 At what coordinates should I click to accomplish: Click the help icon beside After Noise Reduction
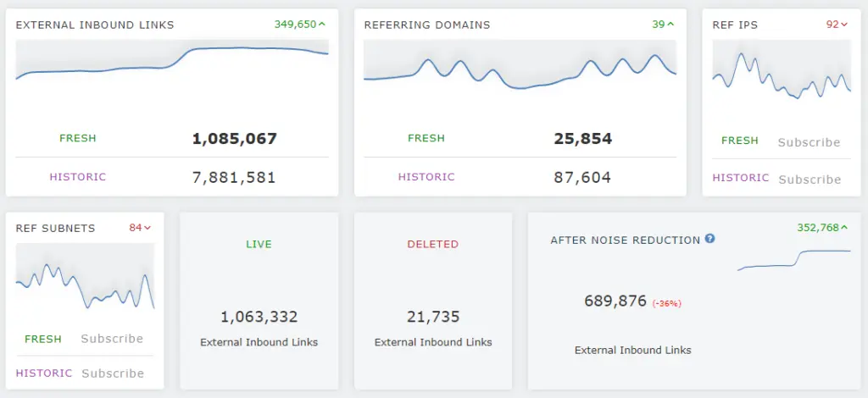pyautogui.click(x=710, y=239)
